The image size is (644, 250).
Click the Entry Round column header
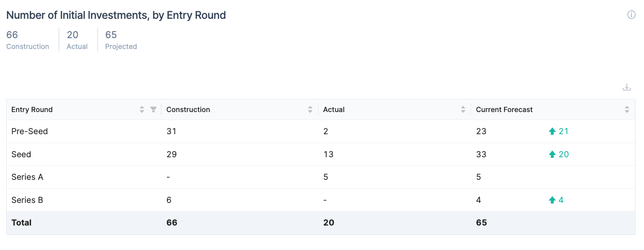pyautogui.click(x=32, y=110)
